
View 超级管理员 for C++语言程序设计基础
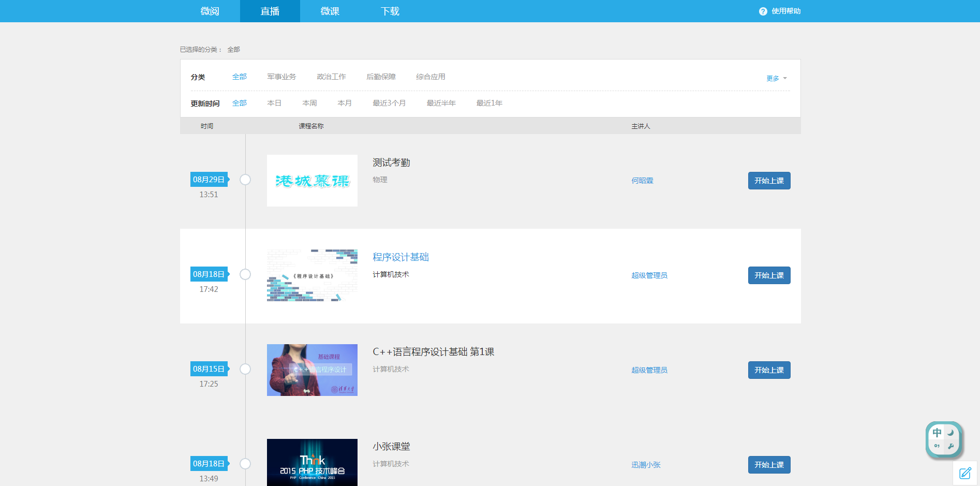[x=649, y=370]
